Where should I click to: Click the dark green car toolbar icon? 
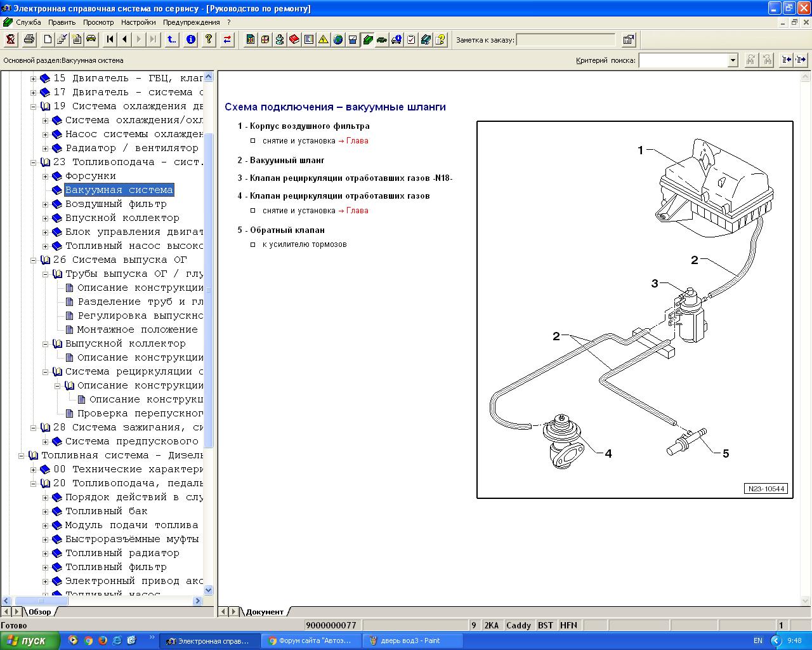pyautogui.click(x=382, y=39)
